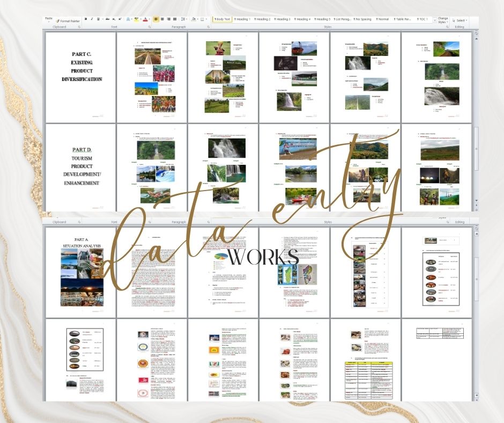Open Select dropdown in Editing group

(x=460, y=20)
